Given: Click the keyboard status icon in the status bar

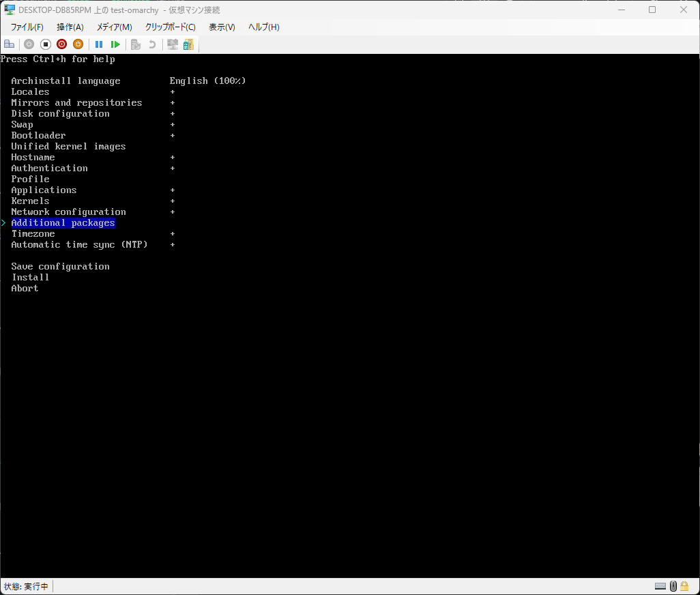Looking at the screenshot, I should tap(660, 586).
